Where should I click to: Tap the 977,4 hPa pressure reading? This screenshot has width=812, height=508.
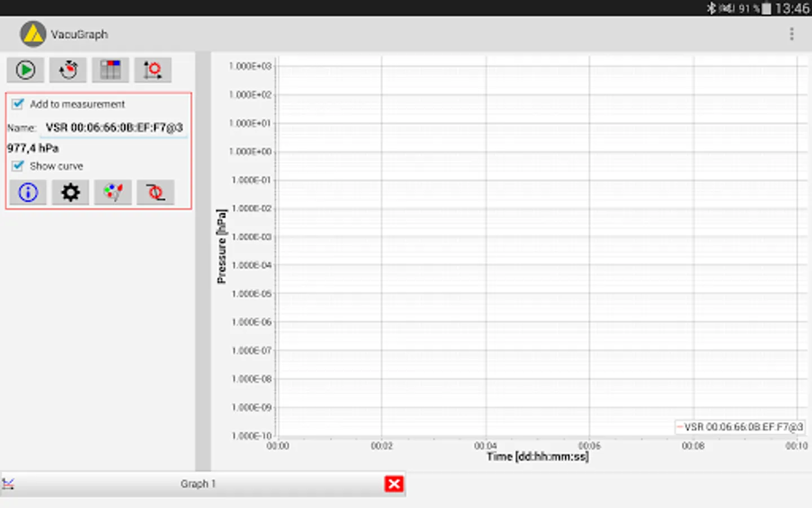pos(32,148)
